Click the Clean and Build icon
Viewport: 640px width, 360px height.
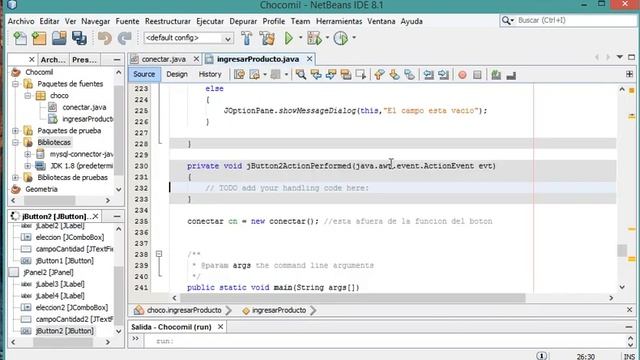pyautogui.click(x=267, y=38)
